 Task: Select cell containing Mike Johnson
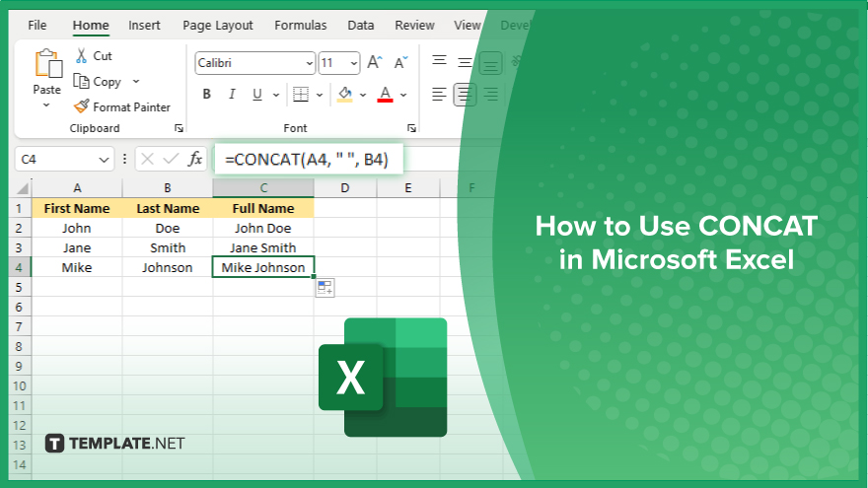[263, 267]
